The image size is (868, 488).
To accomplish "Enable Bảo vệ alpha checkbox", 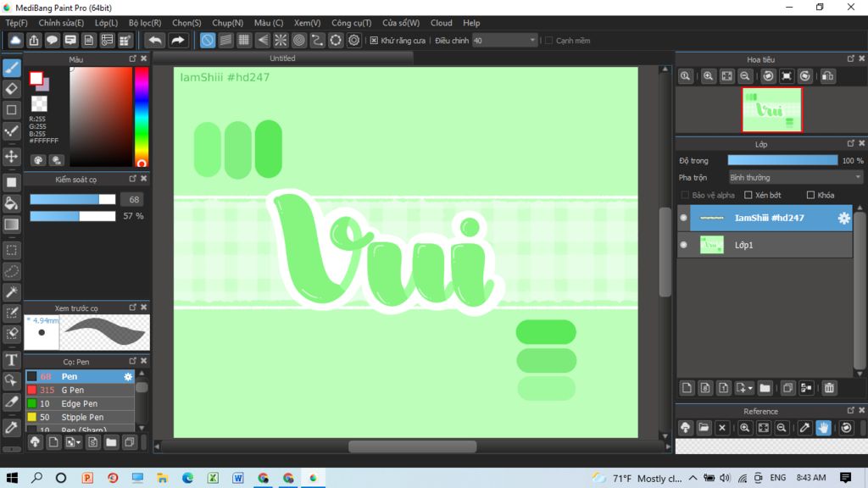I will (x=685, y=196).
